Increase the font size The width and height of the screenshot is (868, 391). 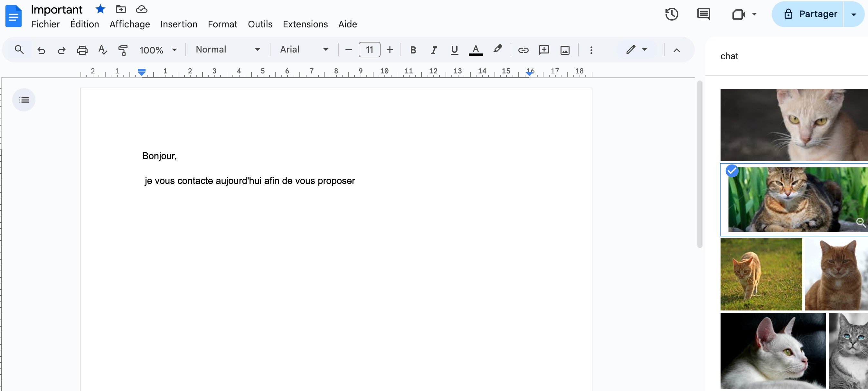390,50
